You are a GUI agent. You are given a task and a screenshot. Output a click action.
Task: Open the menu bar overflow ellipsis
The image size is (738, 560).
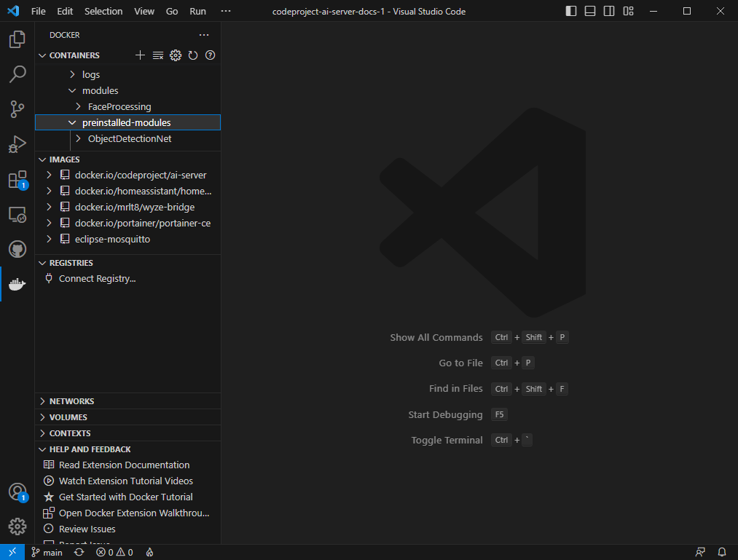[x=226, y=12]
